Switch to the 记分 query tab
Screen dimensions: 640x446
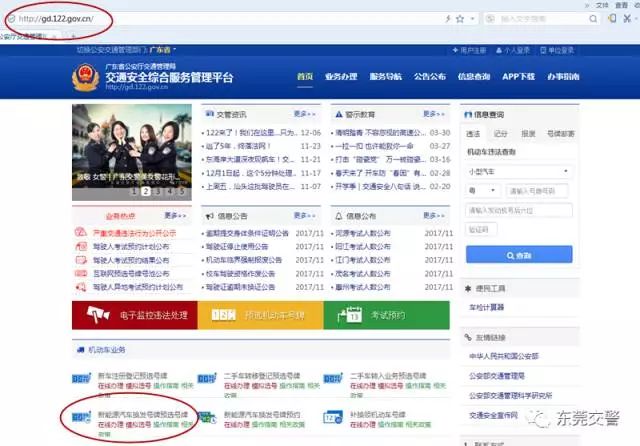tap(500, 134)
